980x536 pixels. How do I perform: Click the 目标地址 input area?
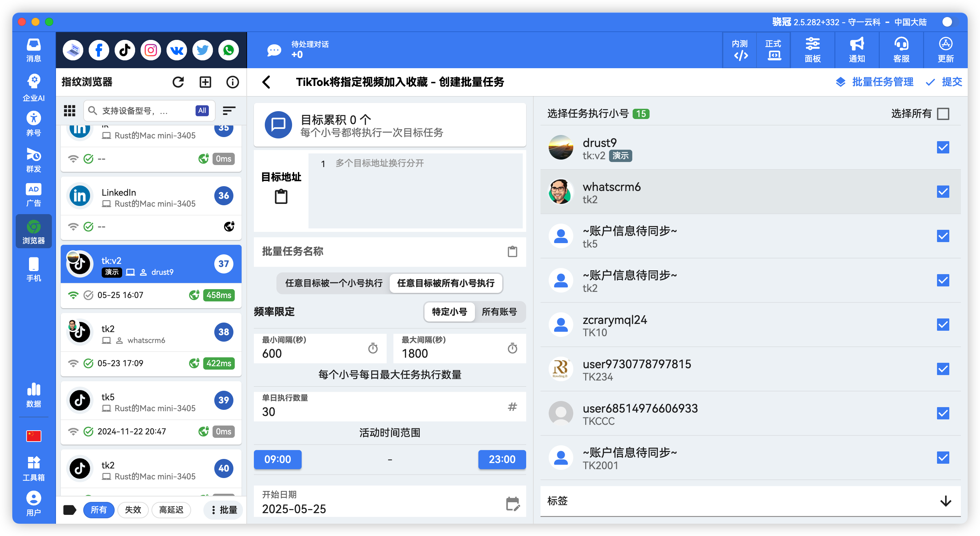click(x=415, y=191)
